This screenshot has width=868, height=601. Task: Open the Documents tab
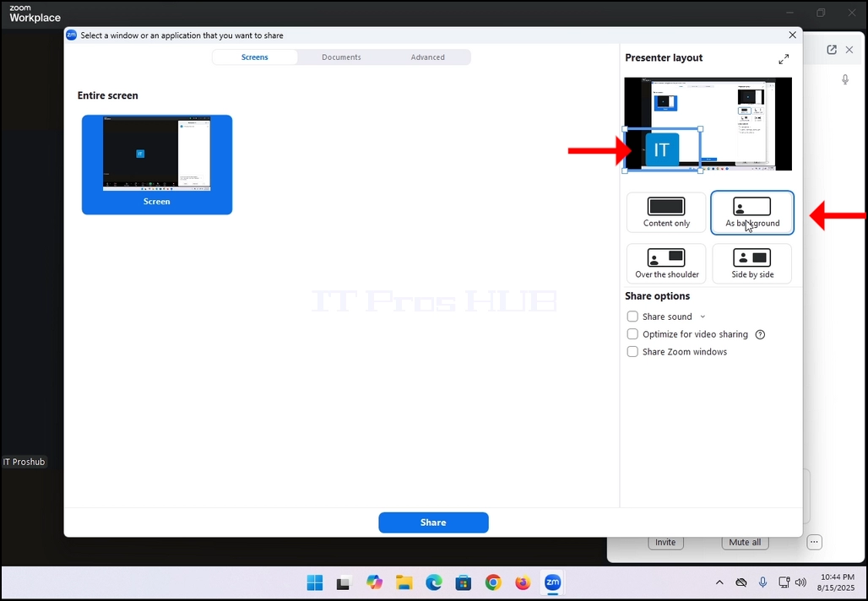tap(341, 57)
